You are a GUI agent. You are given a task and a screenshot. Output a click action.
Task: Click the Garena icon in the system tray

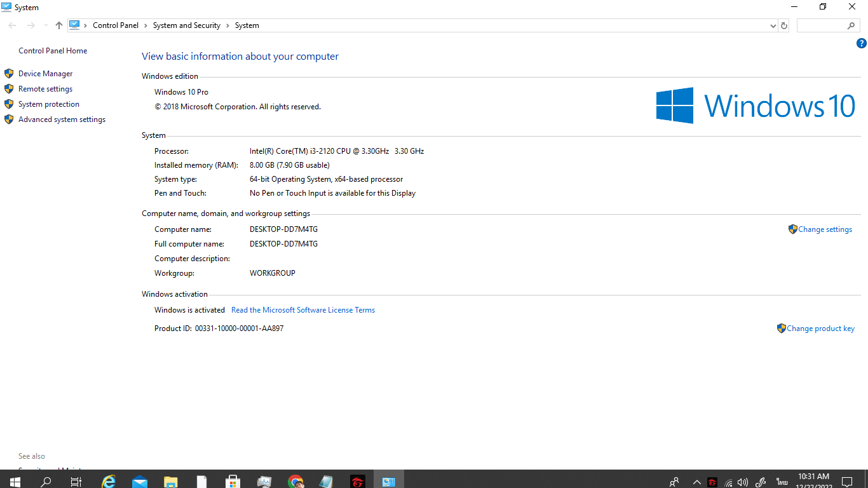pyautogui.click(x=712, y=482)
